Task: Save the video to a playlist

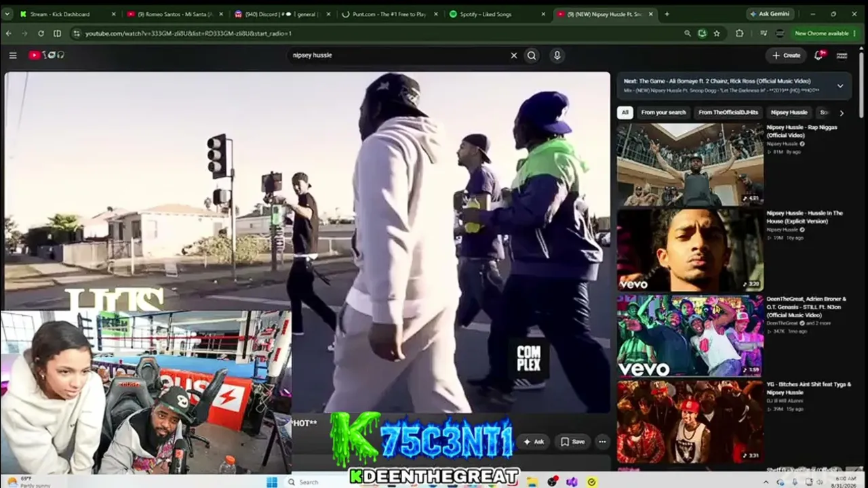Action: click(x=572, y=442)
